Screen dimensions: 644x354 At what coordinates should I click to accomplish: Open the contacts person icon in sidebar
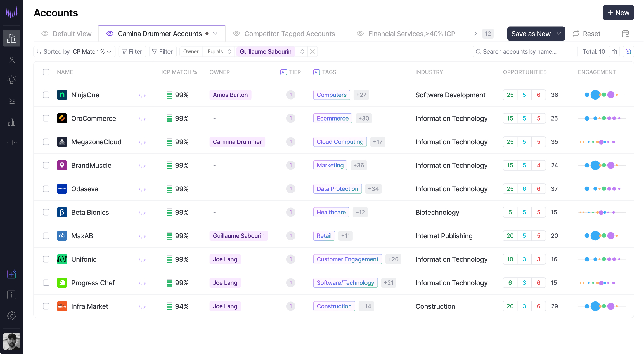pyautogui.click(x=11, y=60)
